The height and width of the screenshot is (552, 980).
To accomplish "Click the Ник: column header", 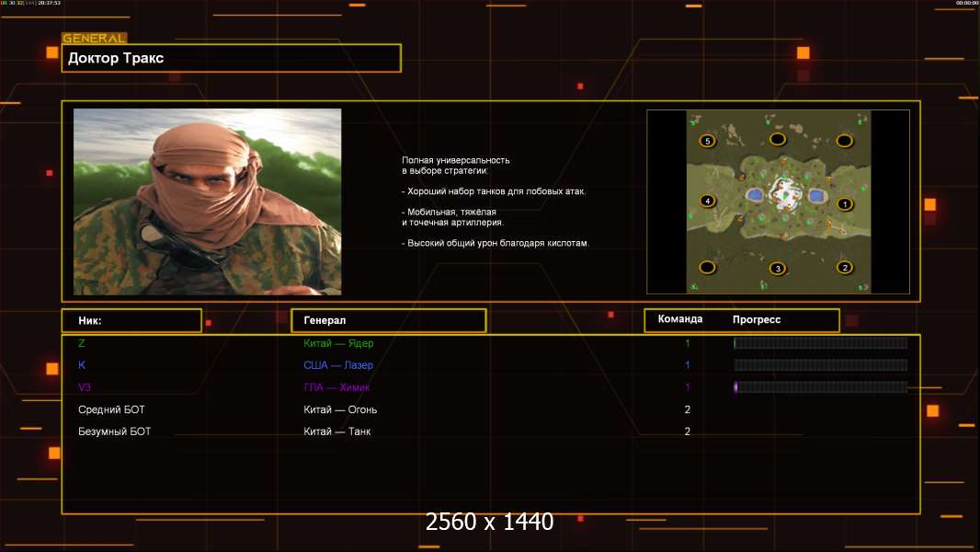I will 131,320.
